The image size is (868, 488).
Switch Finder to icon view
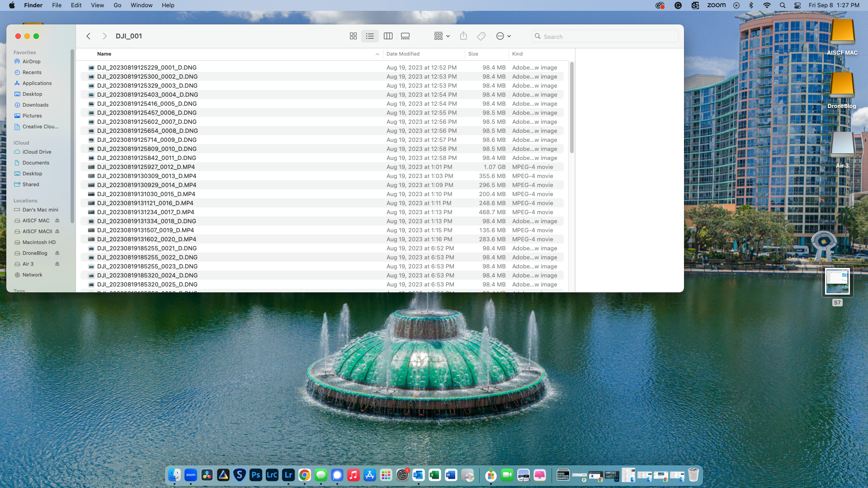353,36
